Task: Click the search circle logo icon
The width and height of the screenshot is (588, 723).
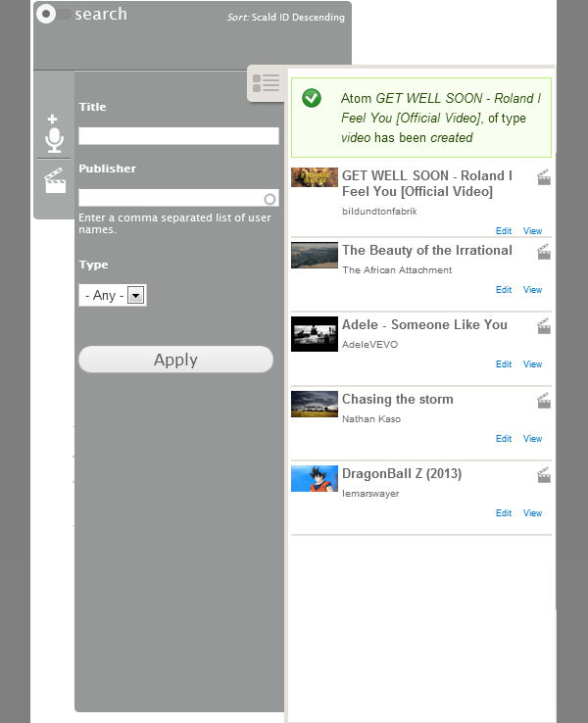Action: (x=45, y=14)
